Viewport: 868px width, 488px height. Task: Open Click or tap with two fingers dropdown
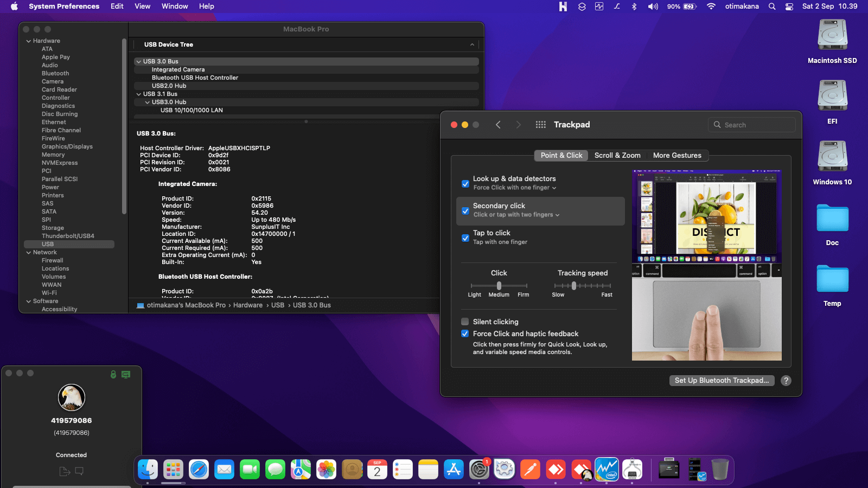516,215
